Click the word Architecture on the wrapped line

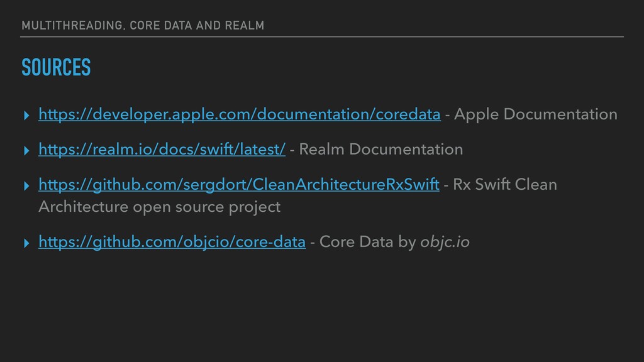tap(84, 207)
